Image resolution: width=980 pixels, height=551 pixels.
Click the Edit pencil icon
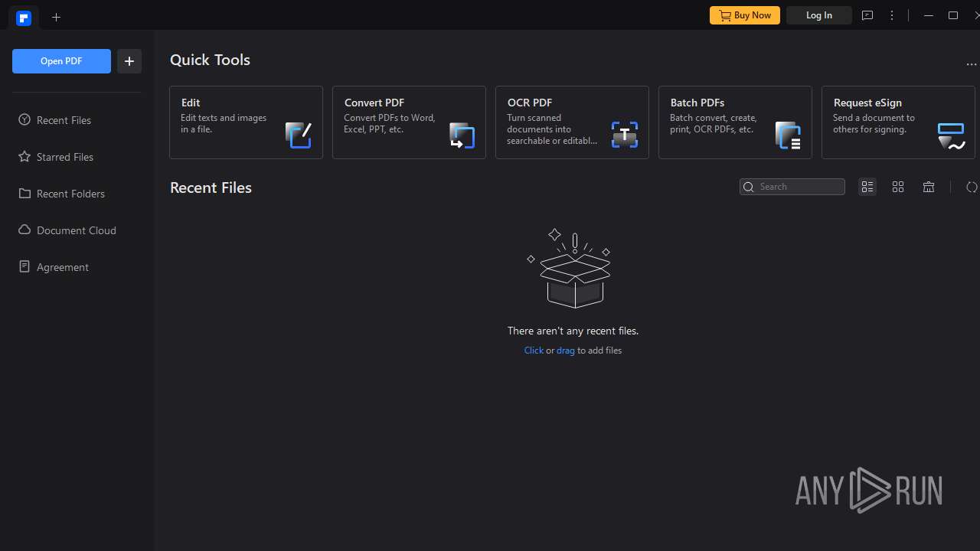pos(299,135)
